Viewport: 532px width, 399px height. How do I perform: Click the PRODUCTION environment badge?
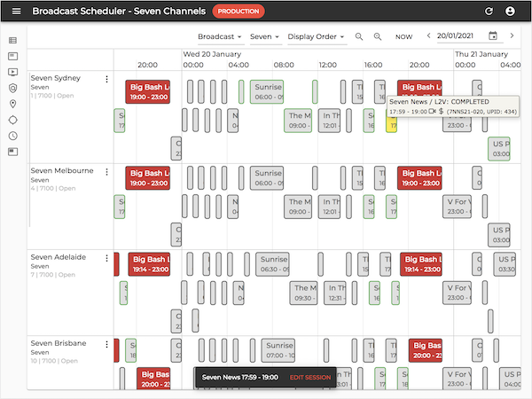239,12
